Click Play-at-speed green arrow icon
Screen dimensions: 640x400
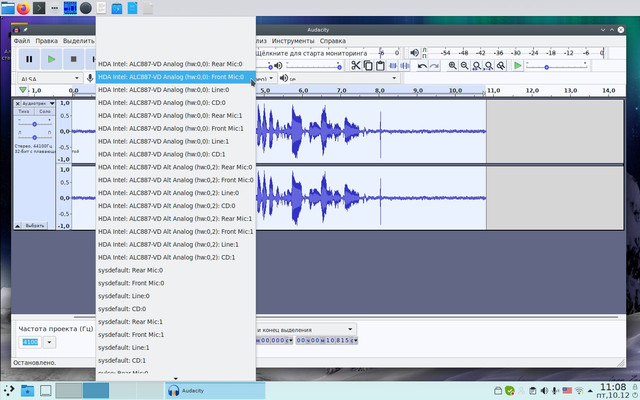(x=518, y=65)
